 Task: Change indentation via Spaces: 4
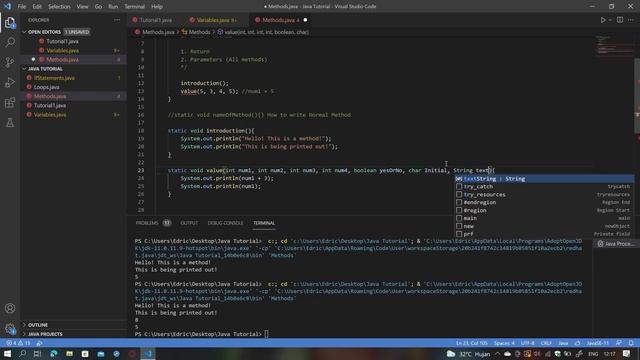click(504, 343)
